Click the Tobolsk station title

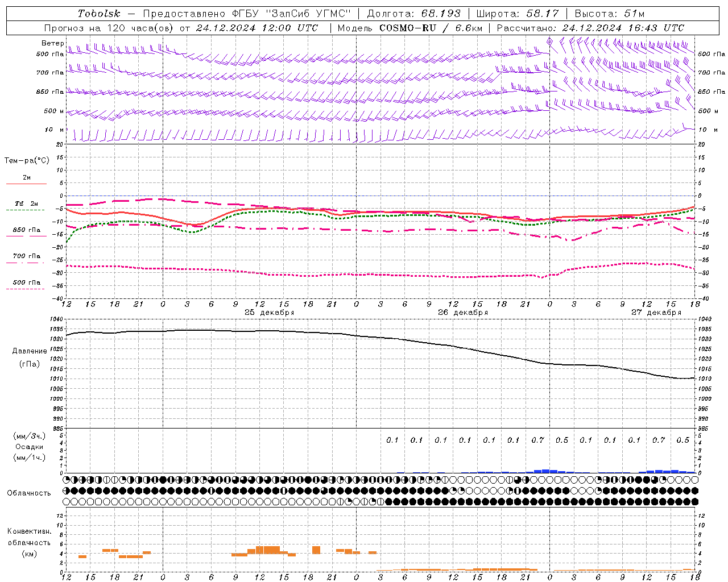click(100, 14)
